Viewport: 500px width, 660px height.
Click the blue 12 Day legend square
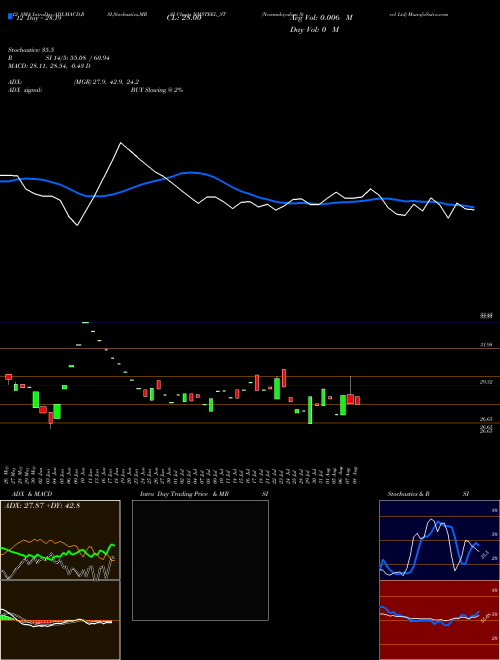click(10, 17)
